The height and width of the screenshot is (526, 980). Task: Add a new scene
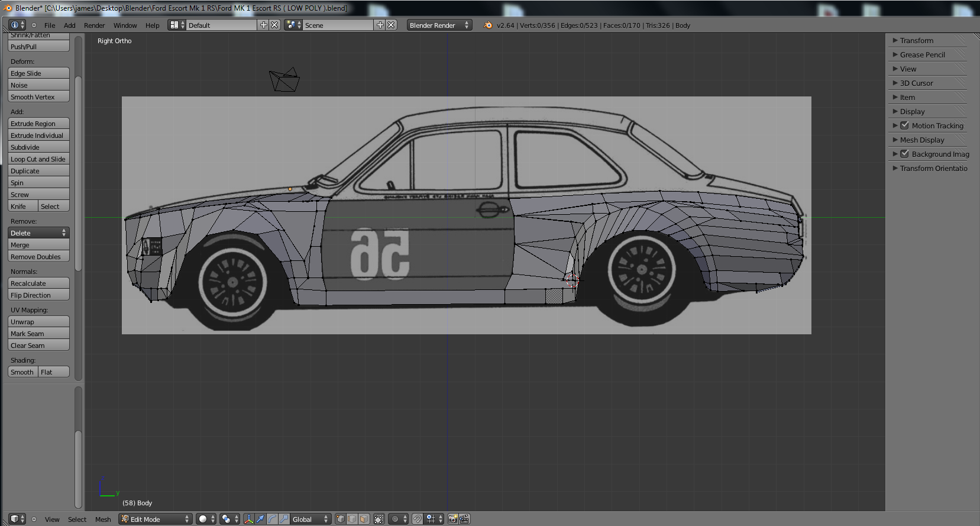click(x=380, y=25)
